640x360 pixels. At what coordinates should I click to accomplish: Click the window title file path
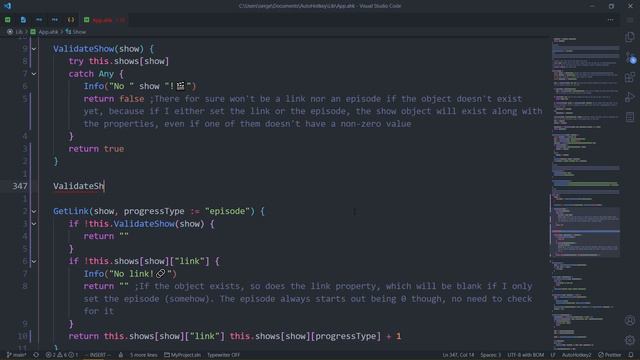pos(320,6)
